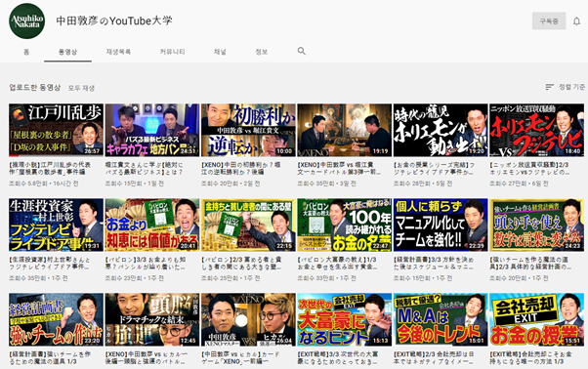Click title 【生涯投資家】村上世彰さんと

pos(50,263)
